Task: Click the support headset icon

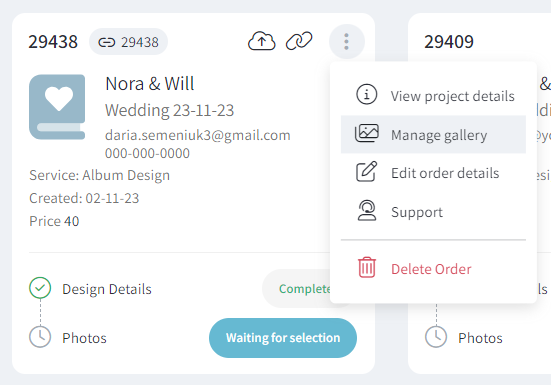Action: click(x=367, y=210)
